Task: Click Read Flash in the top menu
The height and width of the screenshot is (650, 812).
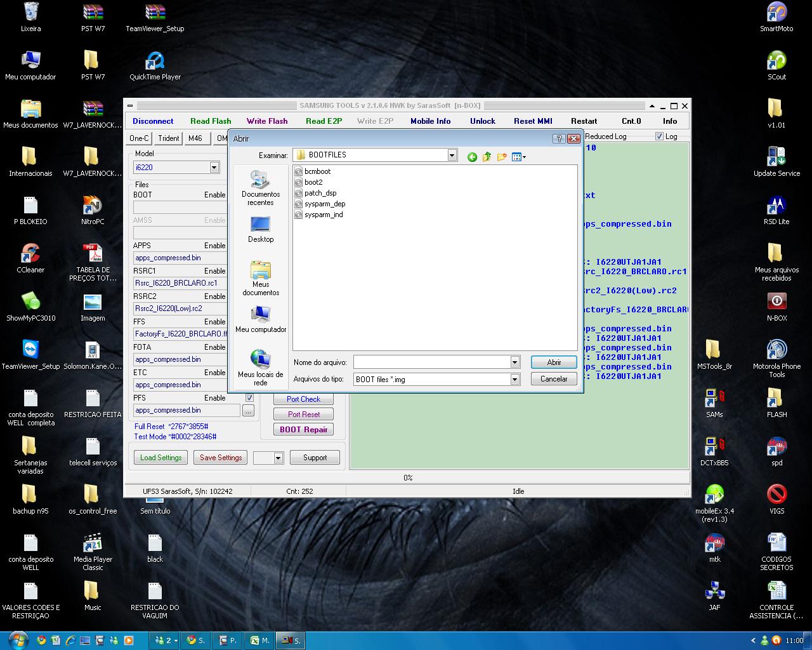Action: pos(211,121)
